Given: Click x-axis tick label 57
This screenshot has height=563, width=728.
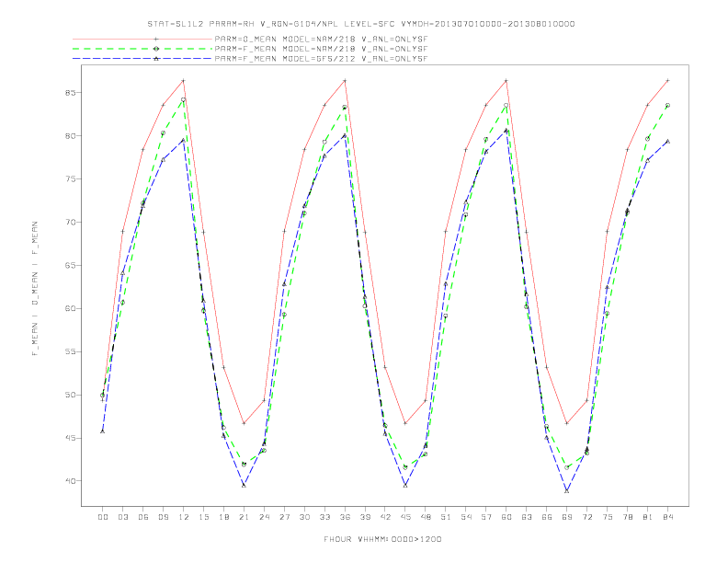Looking at the screenshot, I should 486,517.
